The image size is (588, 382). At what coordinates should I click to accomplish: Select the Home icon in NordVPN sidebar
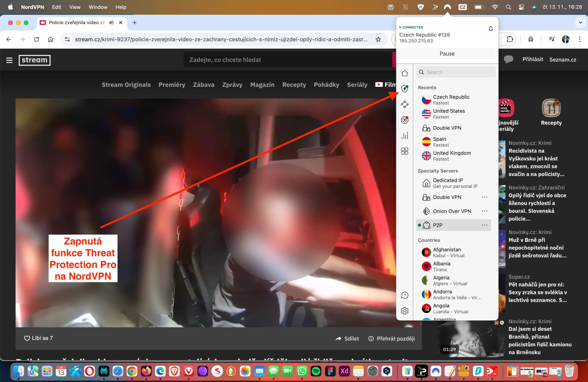[x=405, y=73]
